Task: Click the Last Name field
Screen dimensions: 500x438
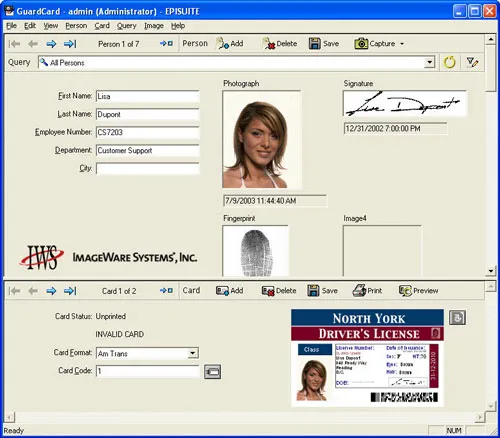Action: click(x=148, y=114)
